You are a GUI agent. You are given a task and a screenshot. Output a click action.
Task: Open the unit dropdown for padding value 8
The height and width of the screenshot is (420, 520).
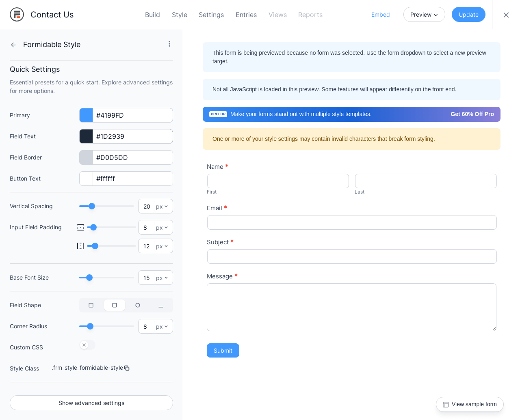coord(162,228)
